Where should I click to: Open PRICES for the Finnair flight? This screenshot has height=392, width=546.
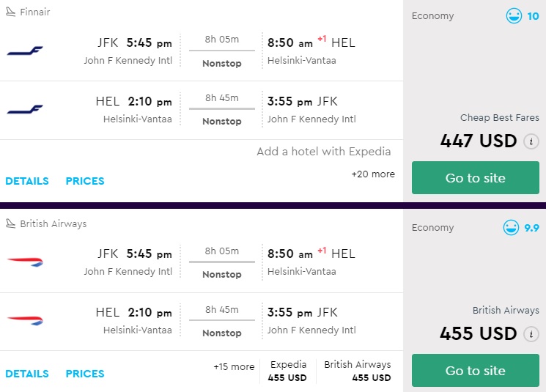pos(85,181)
